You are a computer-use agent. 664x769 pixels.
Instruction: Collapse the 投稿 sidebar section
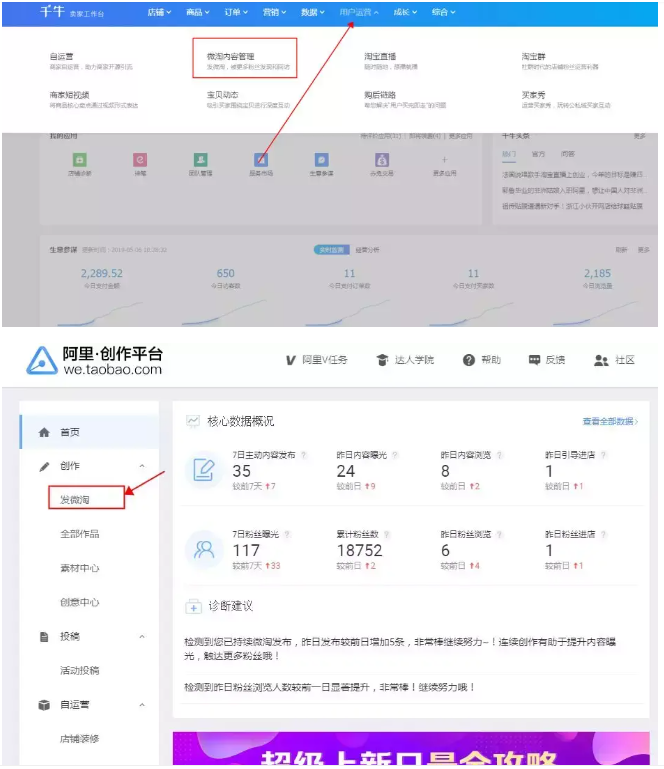pyautogui.click(x=141, y=636)
